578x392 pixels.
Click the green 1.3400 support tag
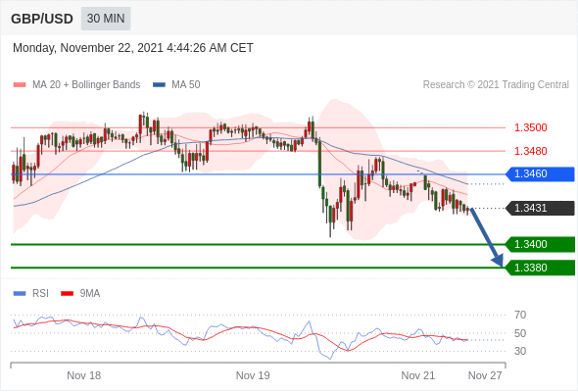540,244
